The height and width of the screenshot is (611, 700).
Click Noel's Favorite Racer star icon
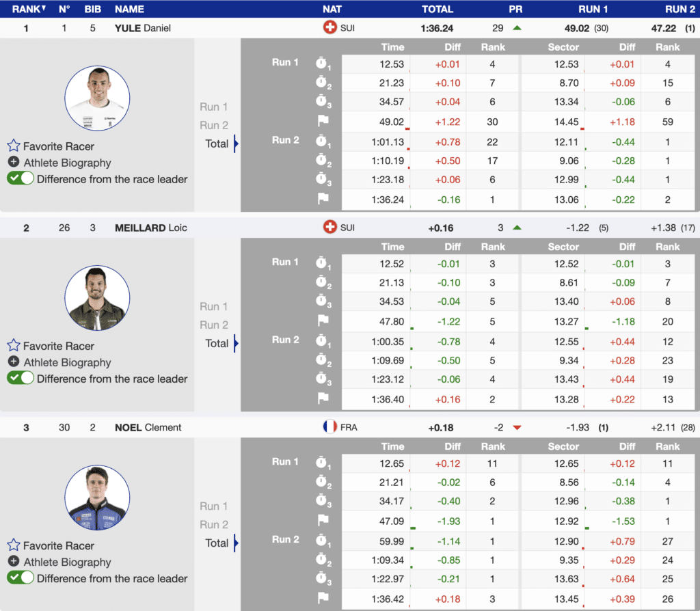14,545
